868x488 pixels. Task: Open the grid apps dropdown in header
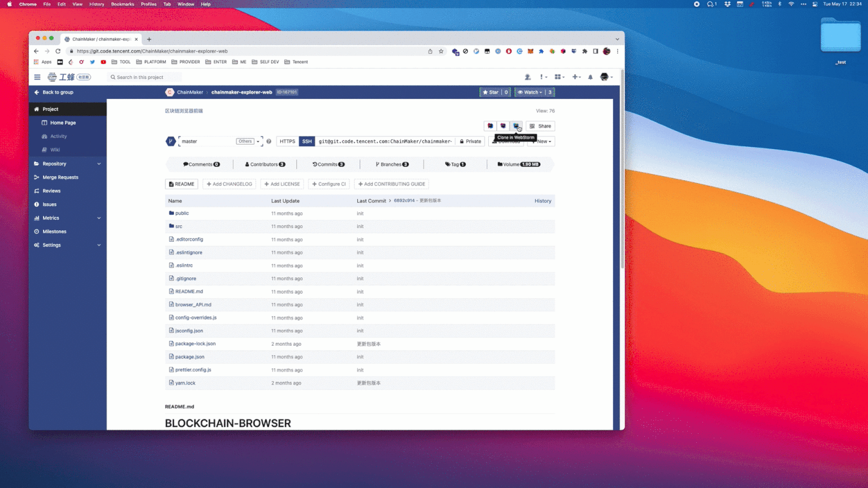tap(559, 77)
